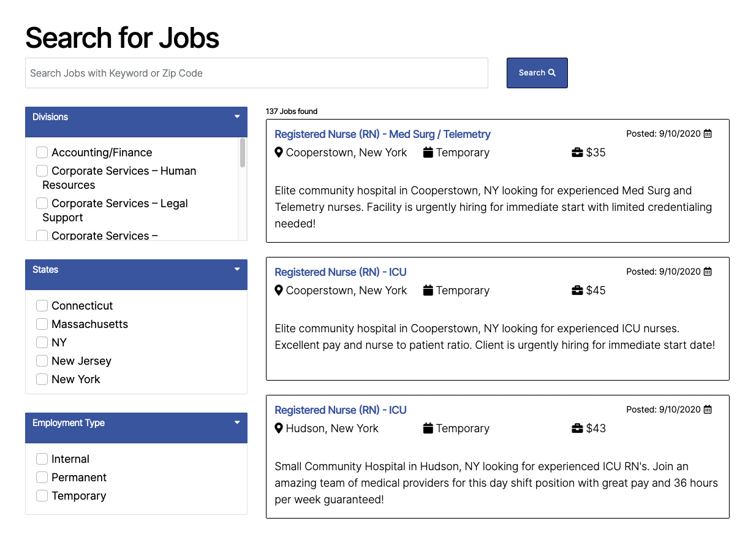Click the calendar icon beside the Med Surg posted date

(x=708, y=133)
